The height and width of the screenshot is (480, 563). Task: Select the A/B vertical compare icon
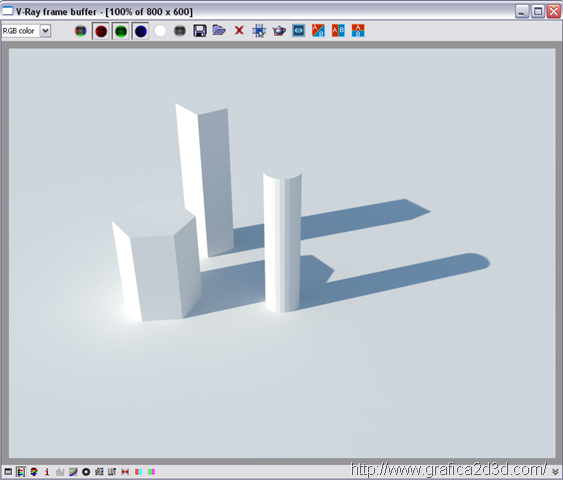[358, 31]
